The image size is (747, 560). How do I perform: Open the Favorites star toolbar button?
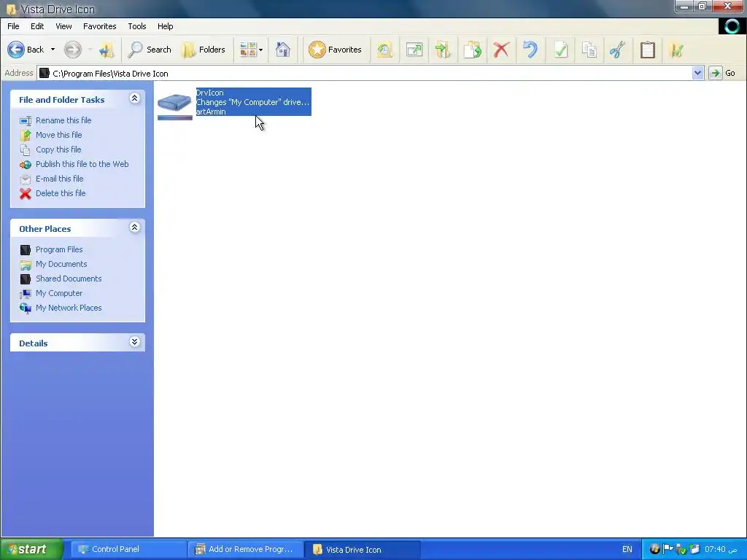[x=335, y=50]
